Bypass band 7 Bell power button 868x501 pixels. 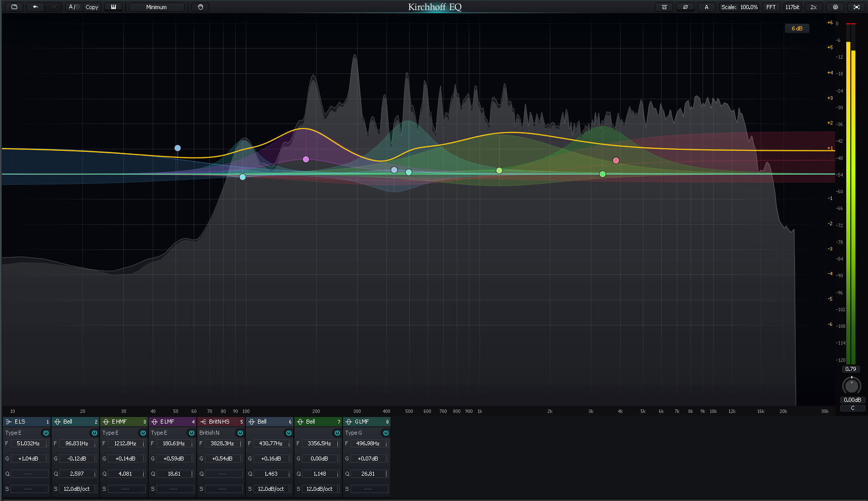337,433
